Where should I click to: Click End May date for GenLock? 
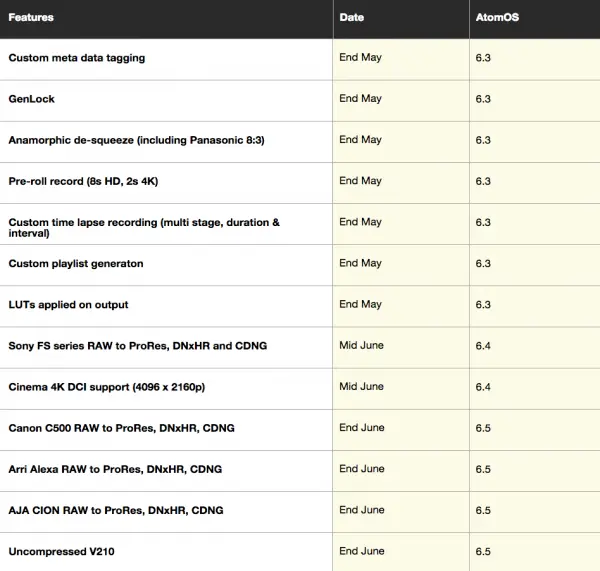click(x=360, y=99)
